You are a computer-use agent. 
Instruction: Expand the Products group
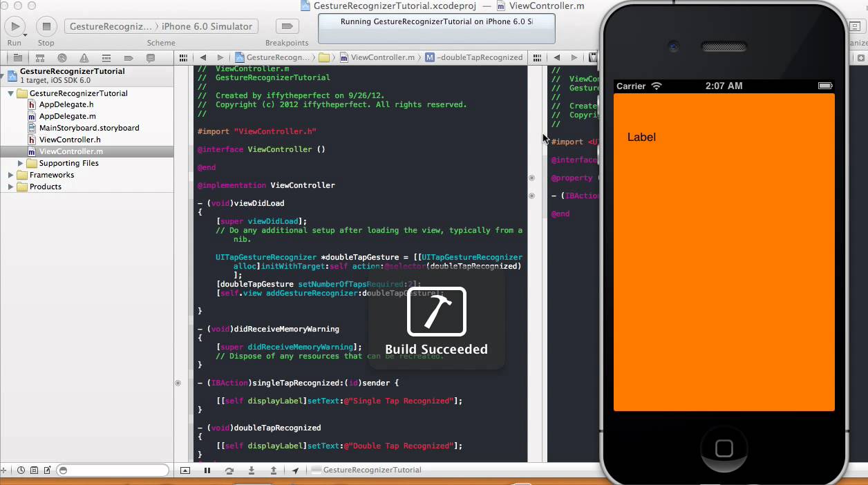[10, 187]
